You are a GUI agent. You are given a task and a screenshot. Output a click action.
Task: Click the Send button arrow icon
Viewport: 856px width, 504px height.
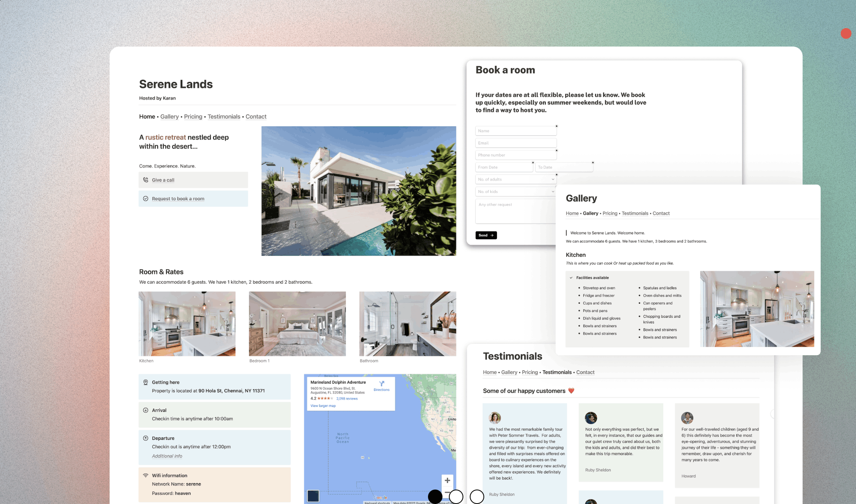pyautogui.click(x=491, y=235)
